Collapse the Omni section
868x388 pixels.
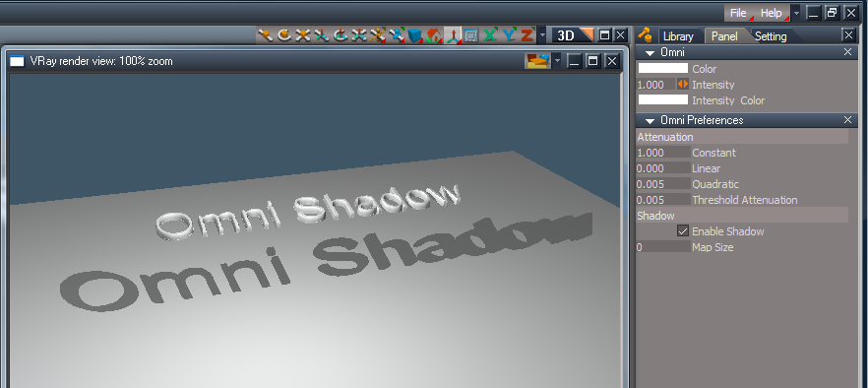(650, 52)
